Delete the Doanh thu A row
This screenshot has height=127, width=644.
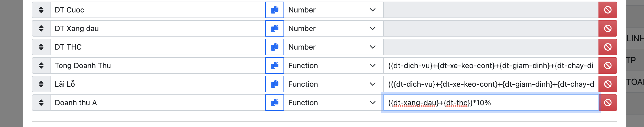(608, 103)
